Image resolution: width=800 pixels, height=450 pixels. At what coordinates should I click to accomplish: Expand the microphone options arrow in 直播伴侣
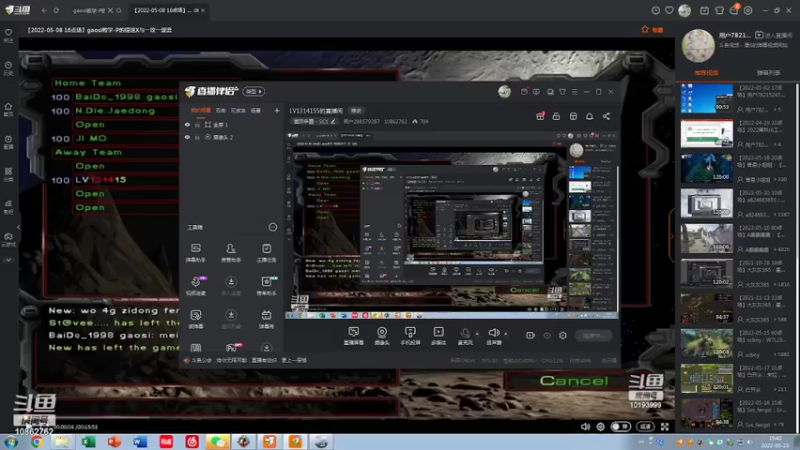(x=477, y=334)
